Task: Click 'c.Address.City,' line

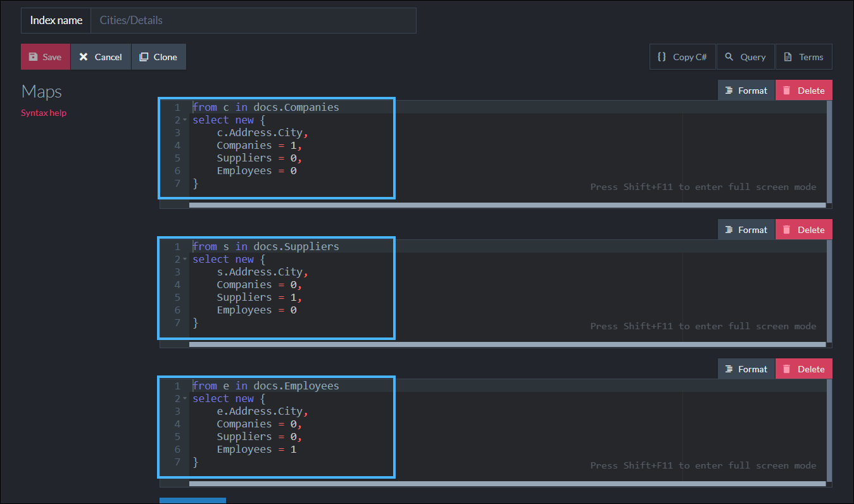Action: (x=263, y=133)
